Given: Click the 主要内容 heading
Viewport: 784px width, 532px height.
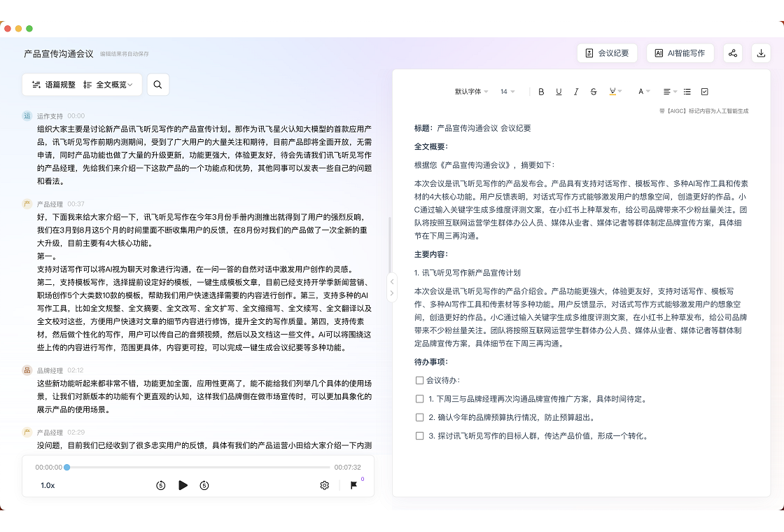Looking at the screenshot, I should 431,254.
